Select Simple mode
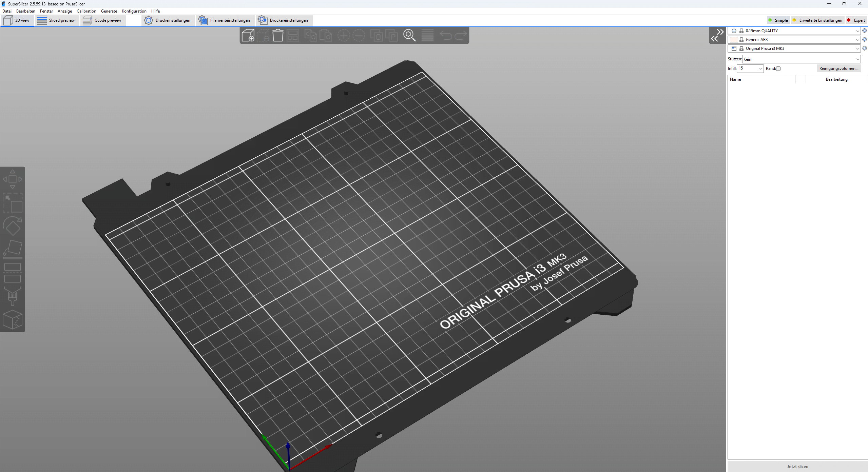 pos(778,20)
